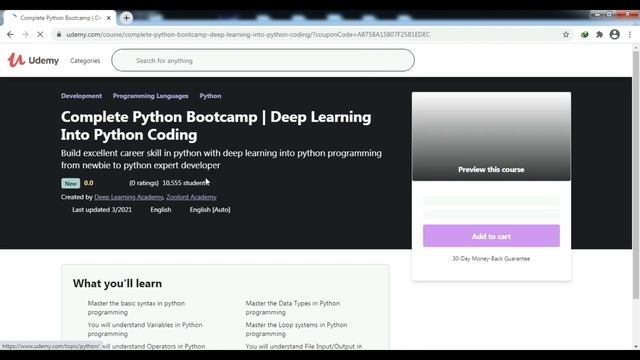Close the Complete Python Bootcamp tab
This screenshot has height=360, width=640.
point(109,18)
